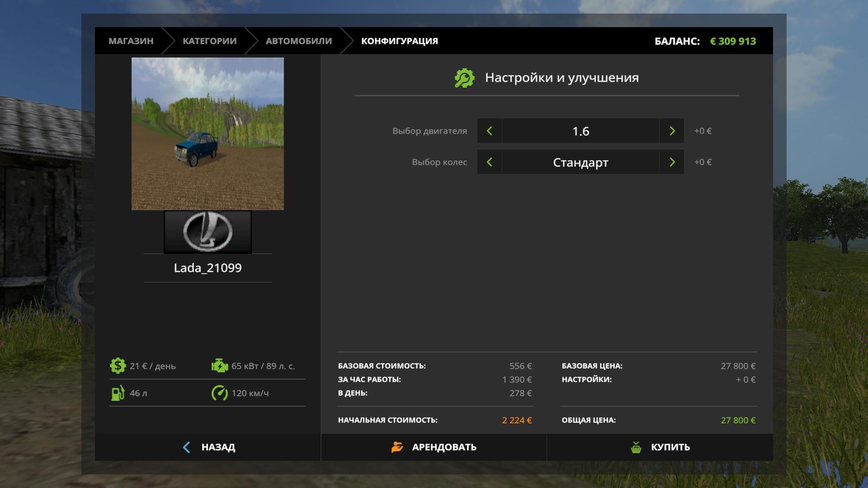This screenshot has width=868, height=488.
Task: Click the wheel value field showing Стандарт
Action: coord(580,162)
